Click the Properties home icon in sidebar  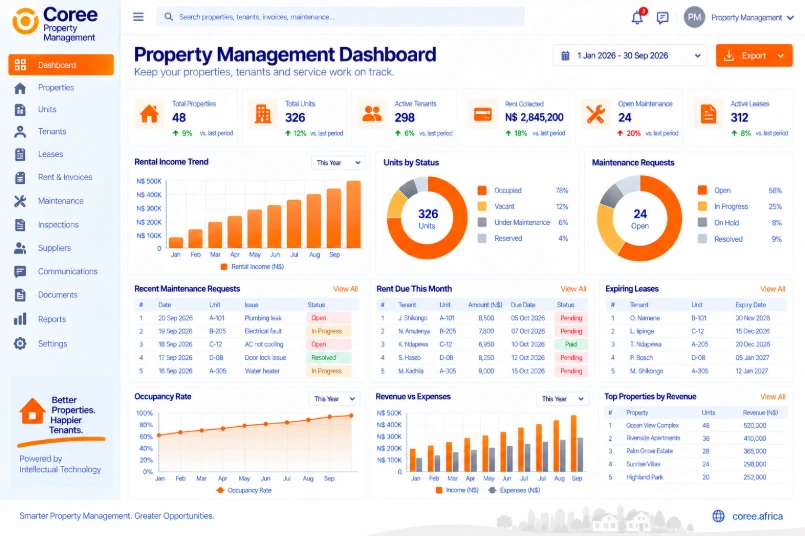20,88
